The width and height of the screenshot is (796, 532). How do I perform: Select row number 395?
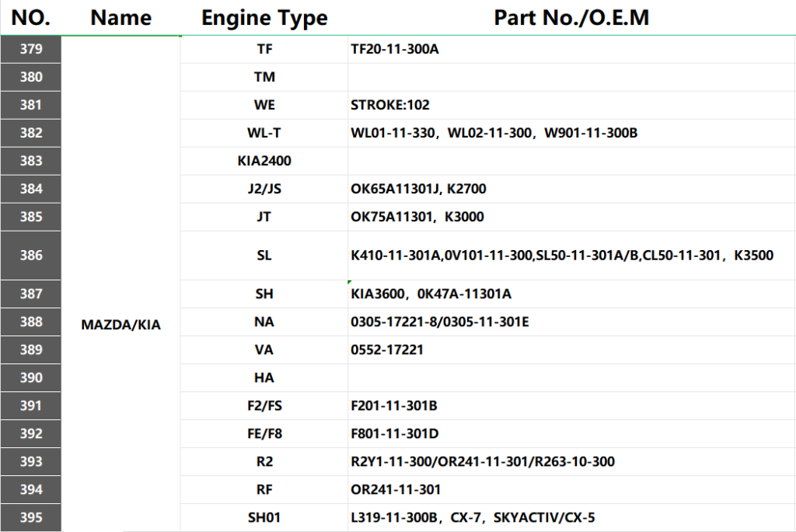coord(30,517)
